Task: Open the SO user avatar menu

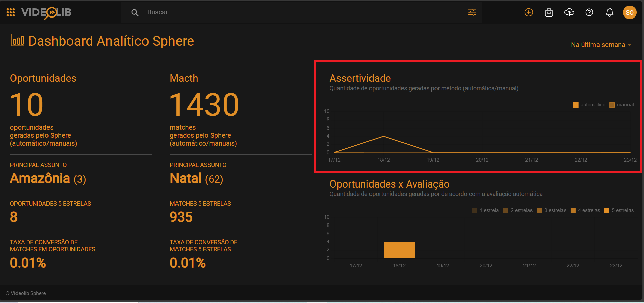Action: [x=630, y=12]
